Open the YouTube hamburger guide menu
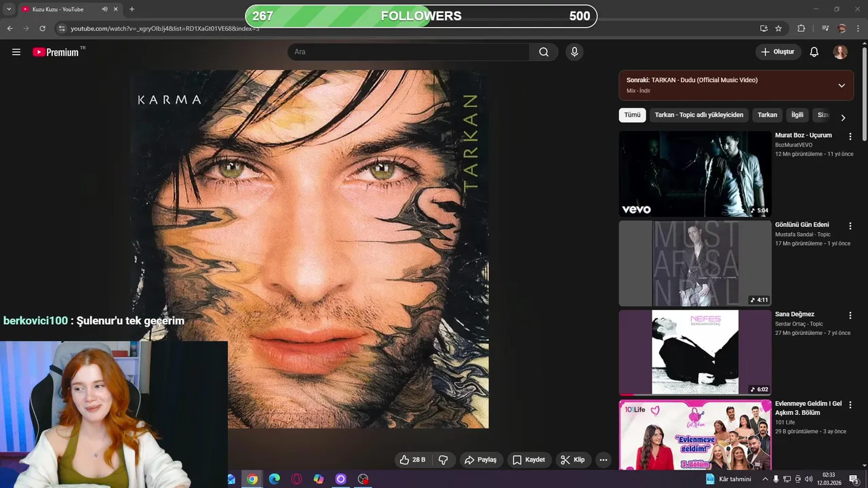 (16, 52)
